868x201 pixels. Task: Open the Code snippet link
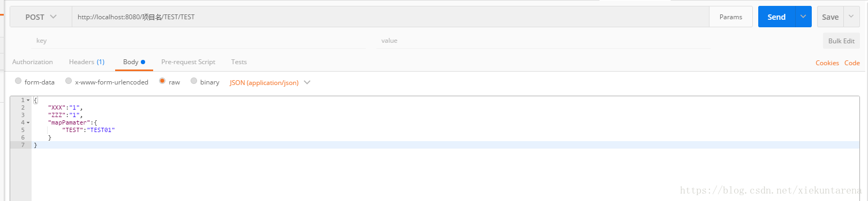click(852, 63)
